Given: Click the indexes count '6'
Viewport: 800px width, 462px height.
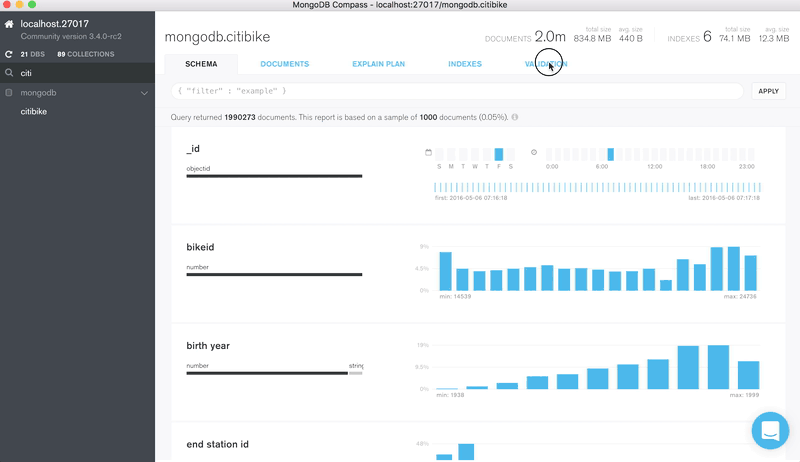Looking at the screenshot, I should coord(707,37).
